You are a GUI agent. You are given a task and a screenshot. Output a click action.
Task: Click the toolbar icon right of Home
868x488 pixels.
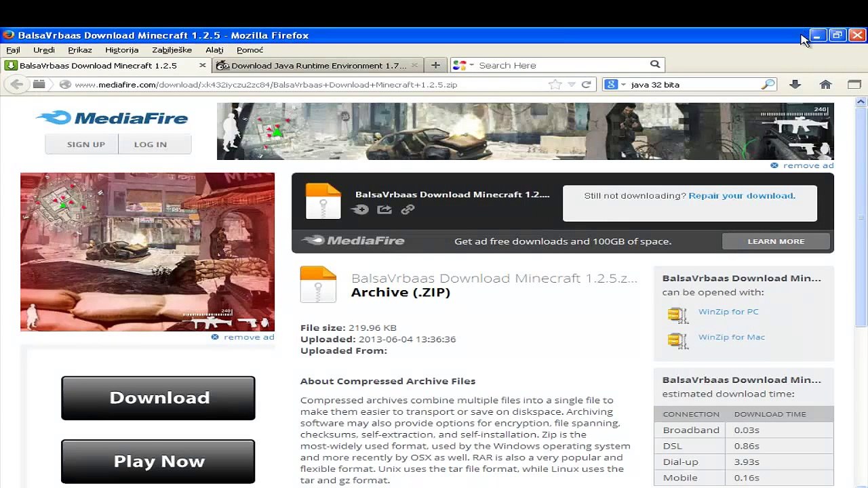(854, 85)
